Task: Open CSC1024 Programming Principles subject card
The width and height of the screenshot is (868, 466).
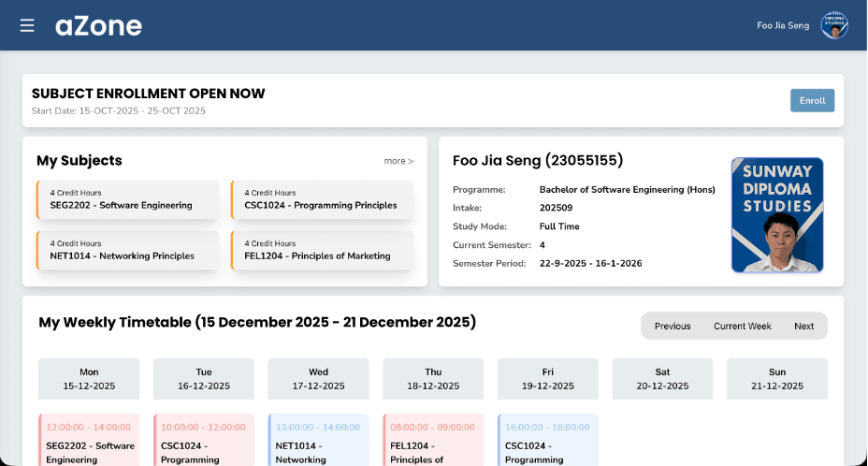Action: [x=322, y=199]
